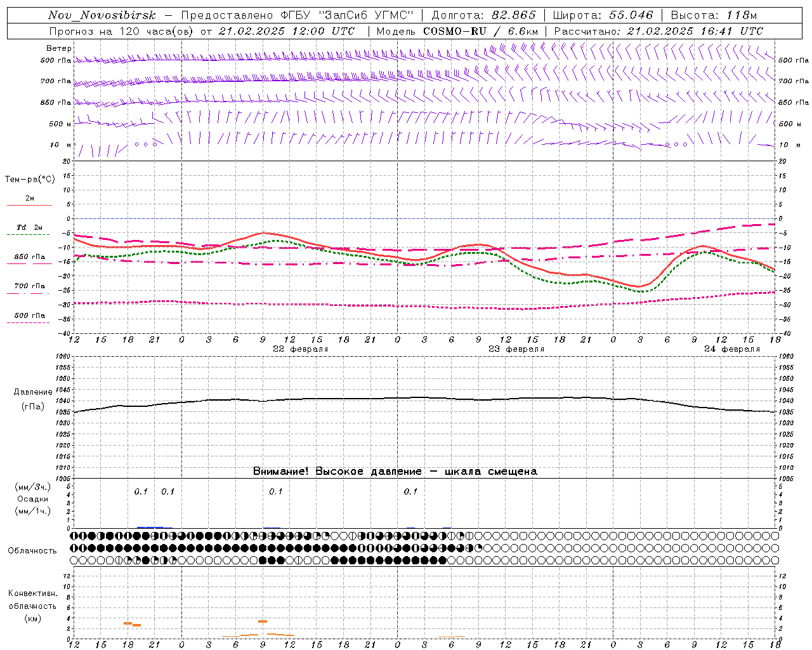Click the (мм/1ч.) precipitation unit label

33,511
